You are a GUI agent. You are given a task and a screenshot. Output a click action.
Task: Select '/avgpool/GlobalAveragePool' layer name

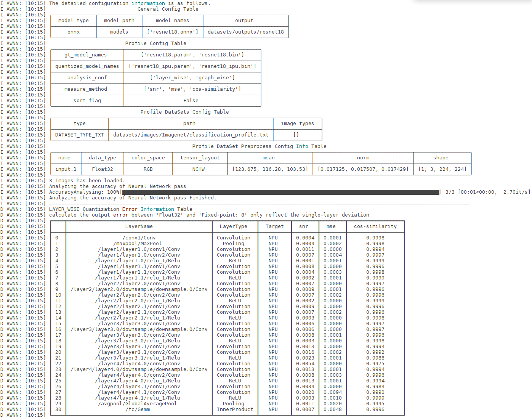point(138,404)
